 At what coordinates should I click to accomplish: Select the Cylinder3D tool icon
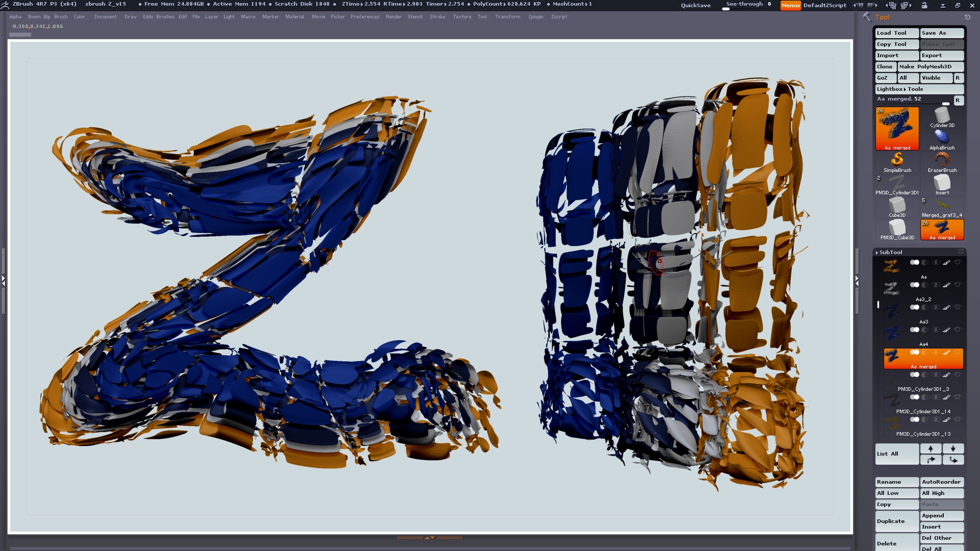[942, 116]
